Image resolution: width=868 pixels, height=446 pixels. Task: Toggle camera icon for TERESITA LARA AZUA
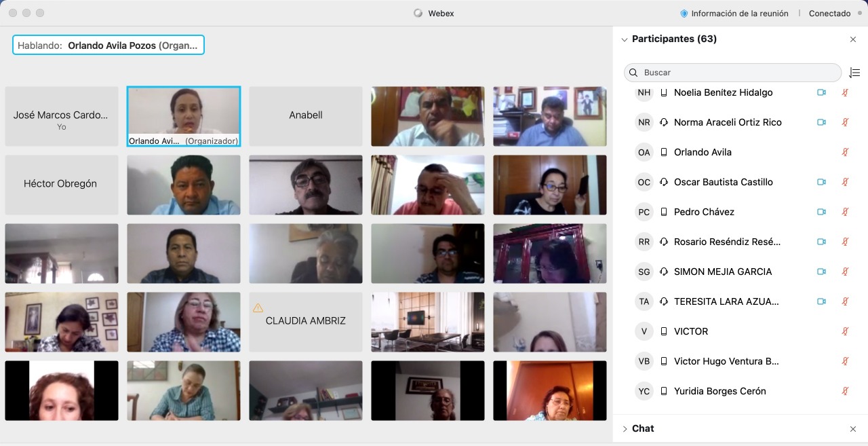[821, 301]
